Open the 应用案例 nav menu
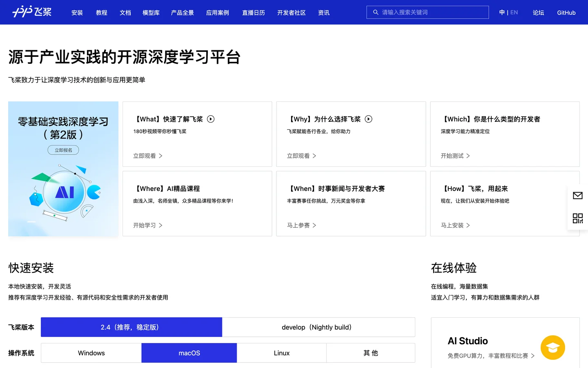Screen dimensions: 588x368 218,13
